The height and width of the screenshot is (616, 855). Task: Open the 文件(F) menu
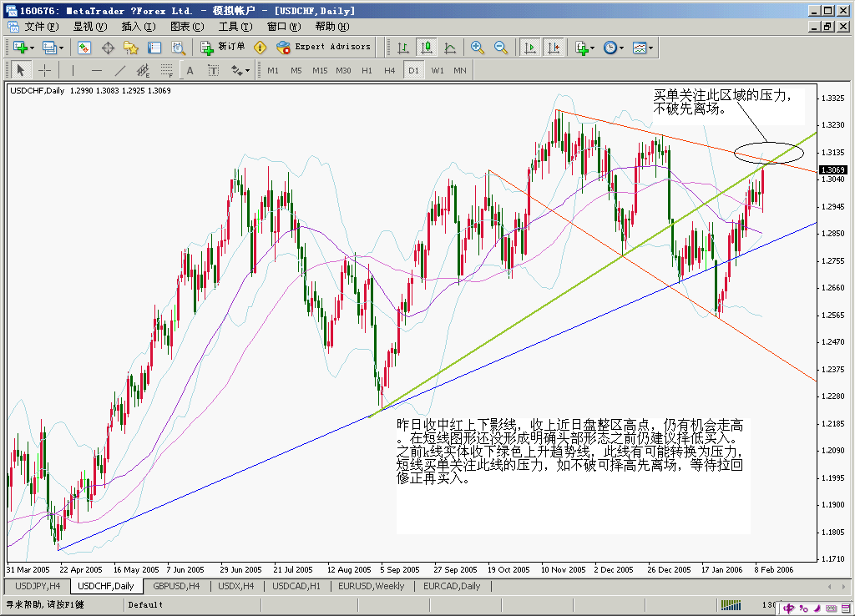tap(42, 26)
